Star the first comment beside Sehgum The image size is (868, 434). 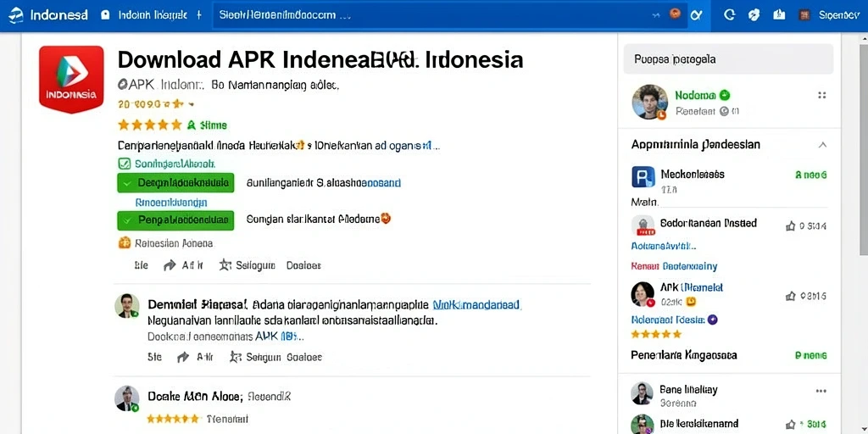(236, 357)
